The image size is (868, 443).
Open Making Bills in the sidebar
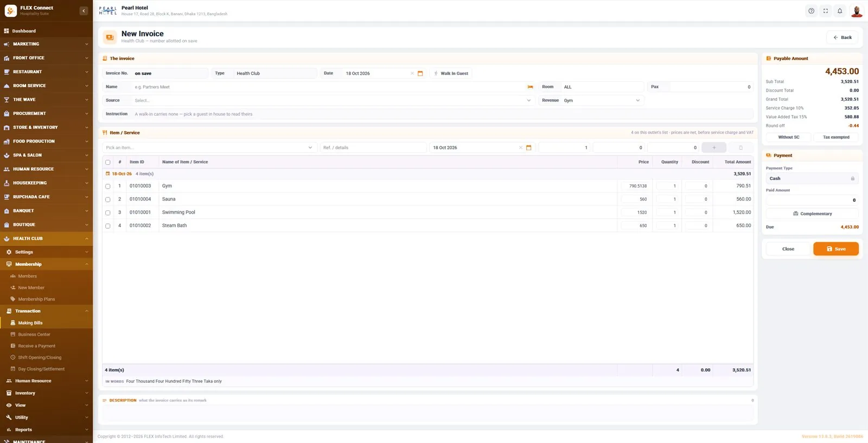tap(46, 323)
